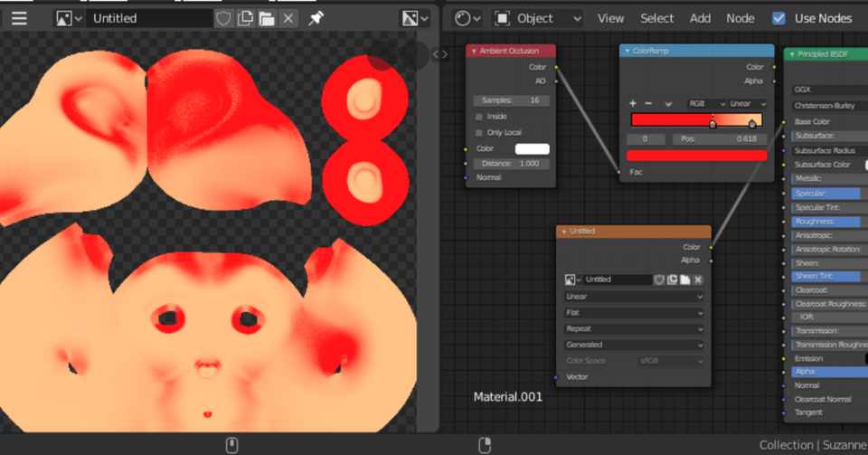Open the image editor hamburger menu
The height and width of the screenshot is (455, 868).
[19, 18]
